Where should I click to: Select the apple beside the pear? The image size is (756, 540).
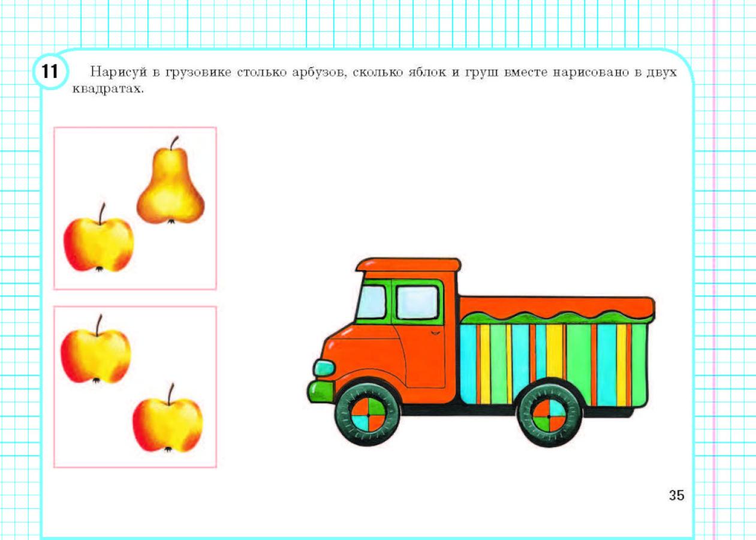98,243
